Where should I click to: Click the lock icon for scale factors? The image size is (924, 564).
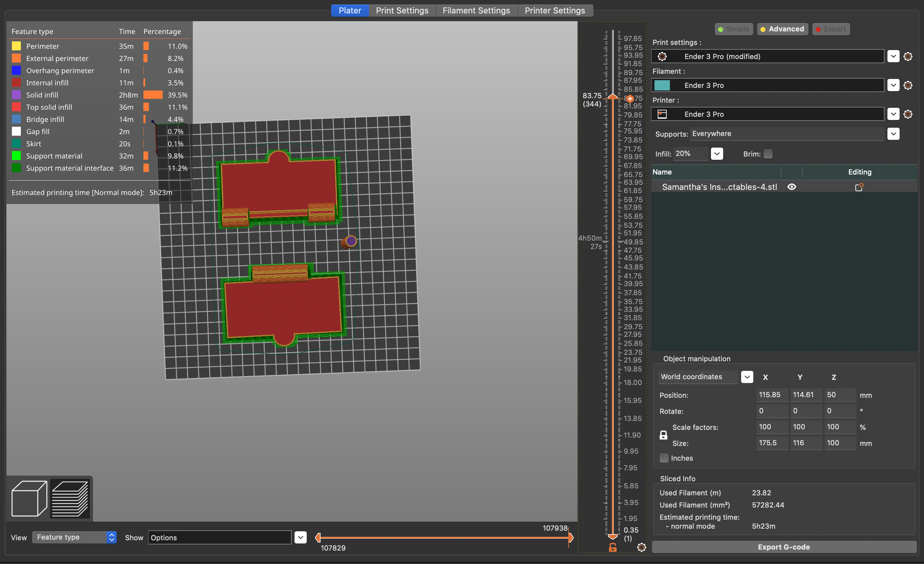(x=663, y=435)
